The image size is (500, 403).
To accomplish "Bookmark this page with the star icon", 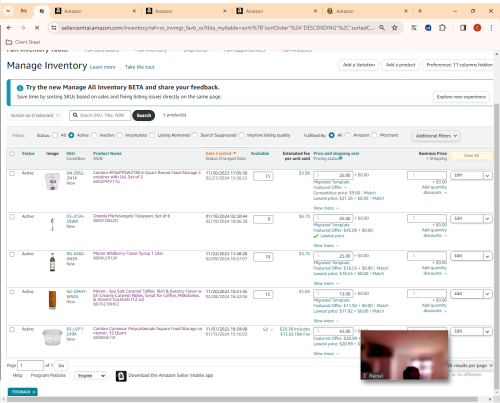I will point(395,28).
